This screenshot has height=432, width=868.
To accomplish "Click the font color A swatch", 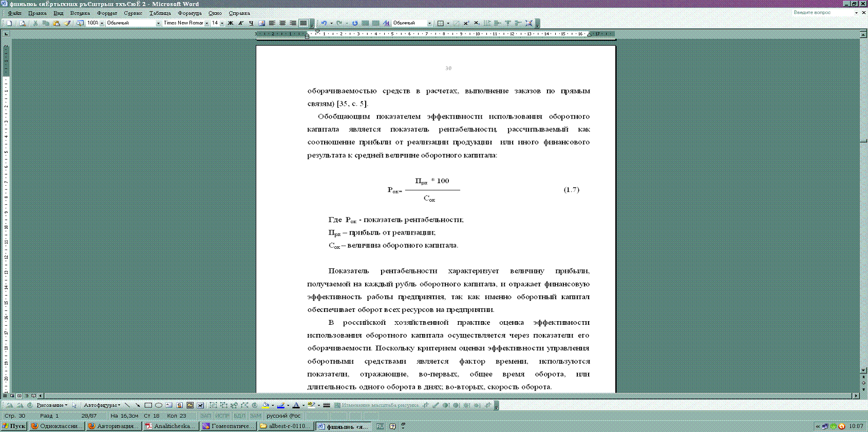I will (x=296, y=405).
